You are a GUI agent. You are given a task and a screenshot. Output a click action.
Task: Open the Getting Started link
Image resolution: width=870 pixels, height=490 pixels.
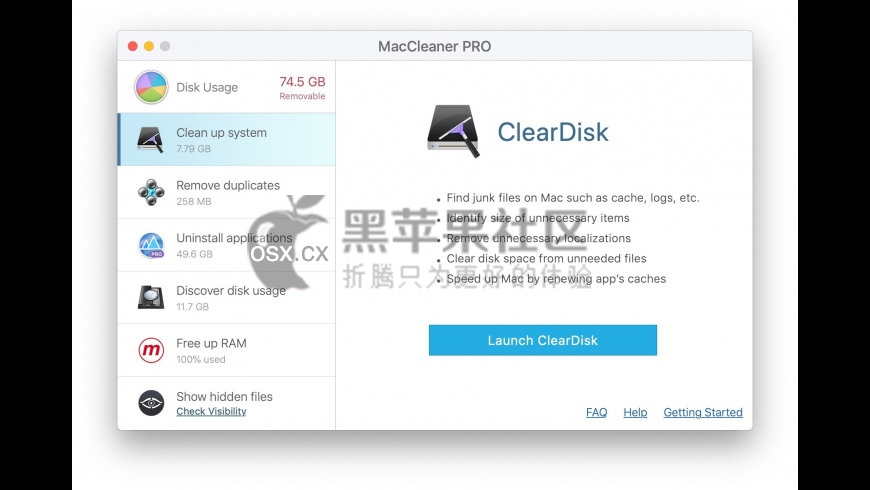(703, 412)
